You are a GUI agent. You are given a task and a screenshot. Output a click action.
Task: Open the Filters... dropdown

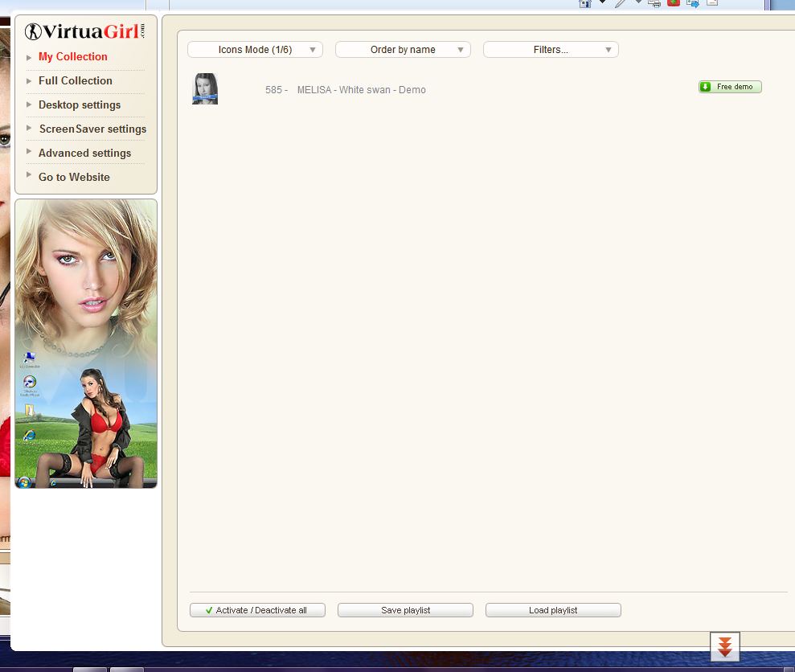pyautogui.click(x=551, y=50)
